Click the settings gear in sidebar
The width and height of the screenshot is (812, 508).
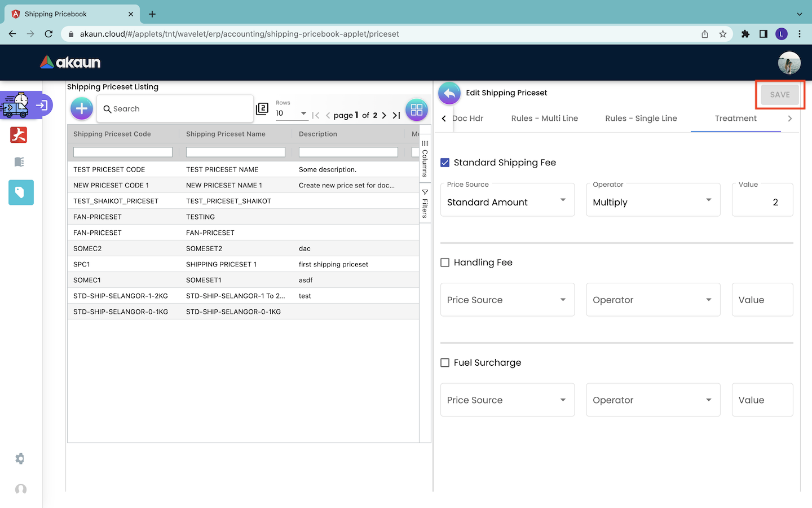[20, 458]
